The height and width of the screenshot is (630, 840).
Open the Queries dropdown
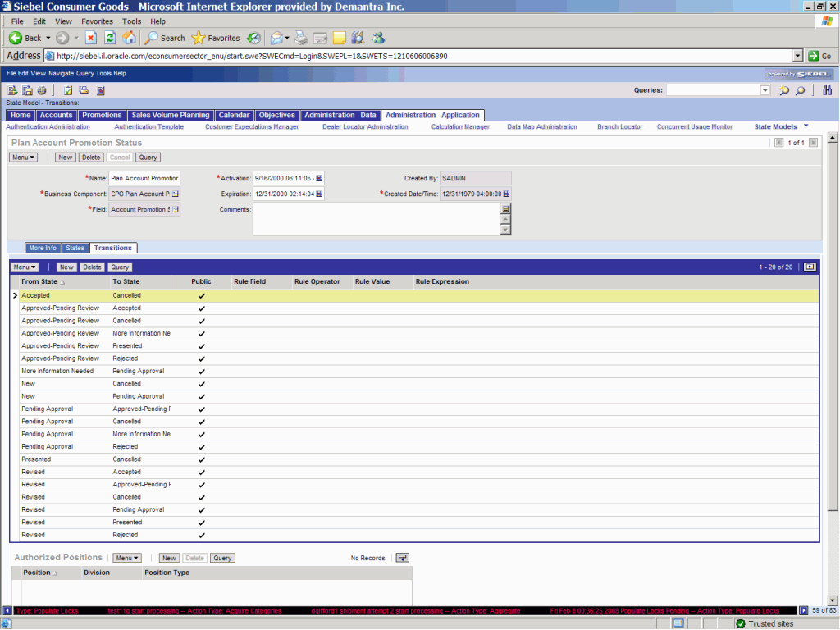click(765, 90)
